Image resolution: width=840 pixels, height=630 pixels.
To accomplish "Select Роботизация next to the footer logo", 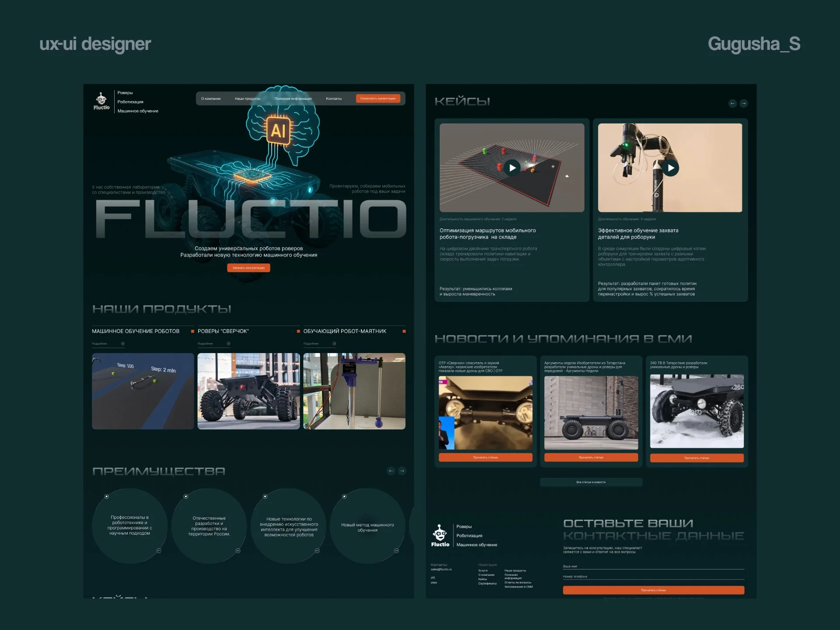I will click(469, 536).
